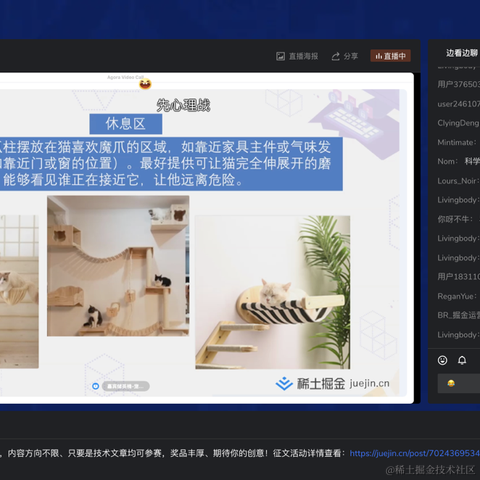Share the livestream via 分享
The image size is (480, 480).
coord(345,56)
